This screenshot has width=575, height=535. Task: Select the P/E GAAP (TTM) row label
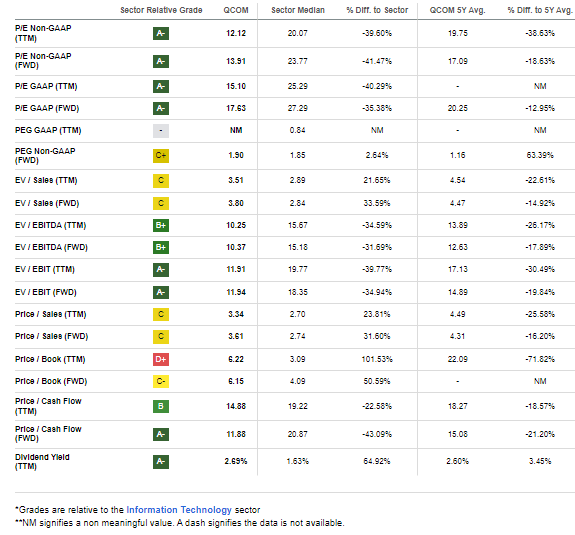(46, 86)
